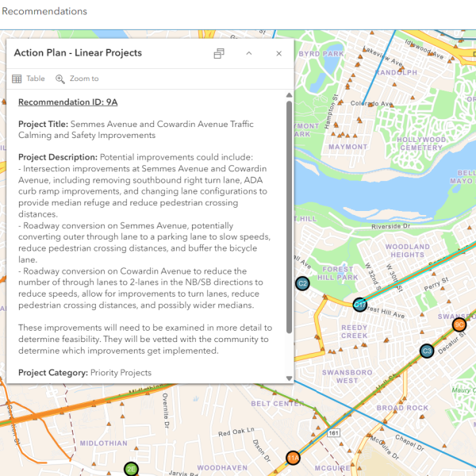Click the Project Title label
Screen dimensions: 476x476
click(x=43, y=125)
